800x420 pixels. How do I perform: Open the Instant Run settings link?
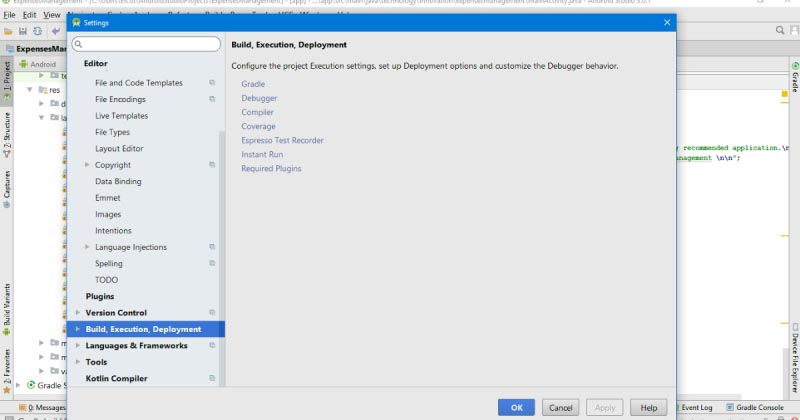click(x=261, y=154)
